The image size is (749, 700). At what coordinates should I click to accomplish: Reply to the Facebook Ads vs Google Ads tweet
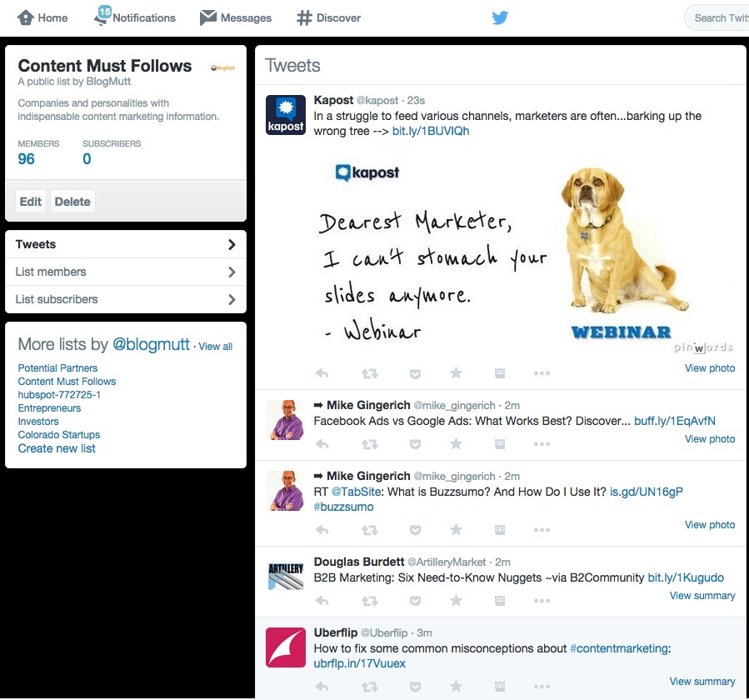322,444
